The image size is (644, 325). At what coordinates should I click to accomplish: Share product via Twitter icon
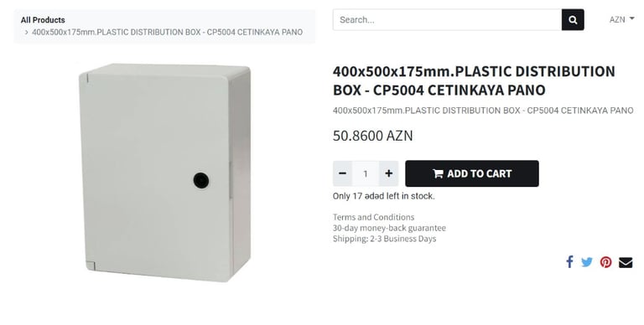(587, 262)
